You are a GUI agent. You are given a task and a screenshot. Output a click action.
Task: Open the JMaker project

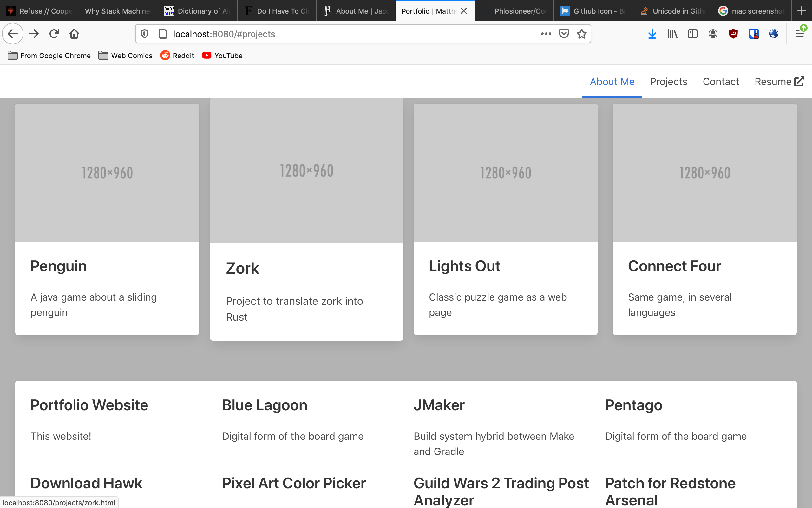tap(439, 405)
